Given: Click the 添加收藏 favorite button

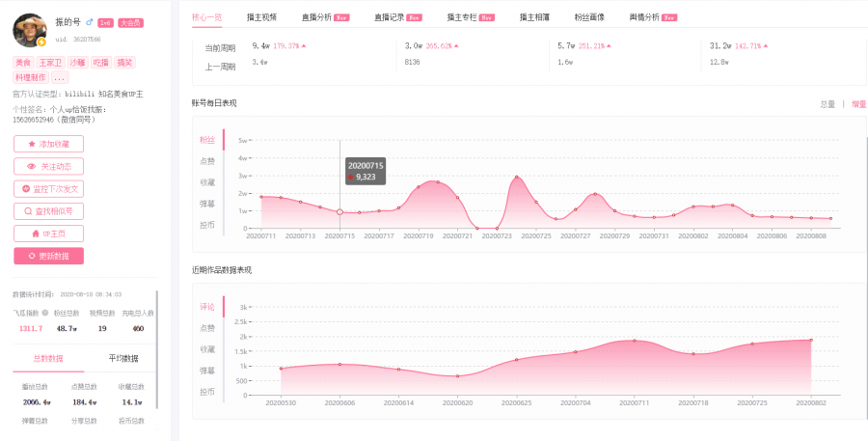Looking at the screenshot, I should [49, 144].
